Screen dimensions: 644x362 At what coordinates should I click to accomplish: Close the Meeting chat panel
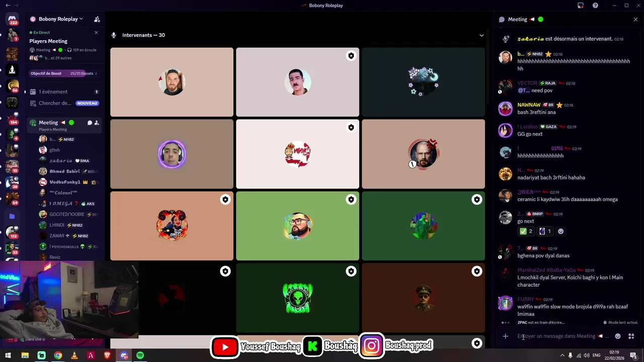point(635,19)
